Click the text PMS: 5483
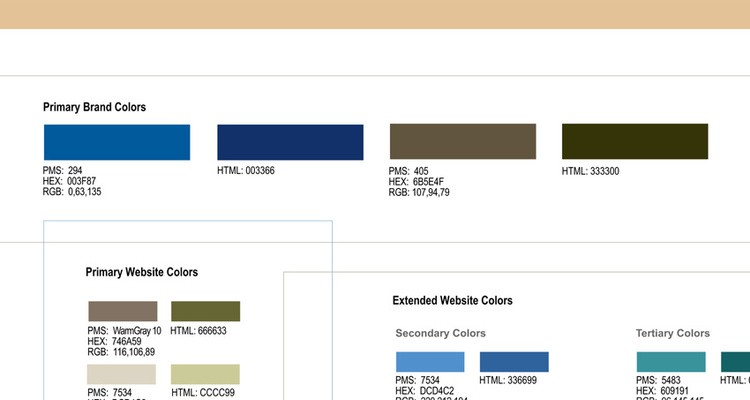This screenshot has width=750, height=400. 658,380
